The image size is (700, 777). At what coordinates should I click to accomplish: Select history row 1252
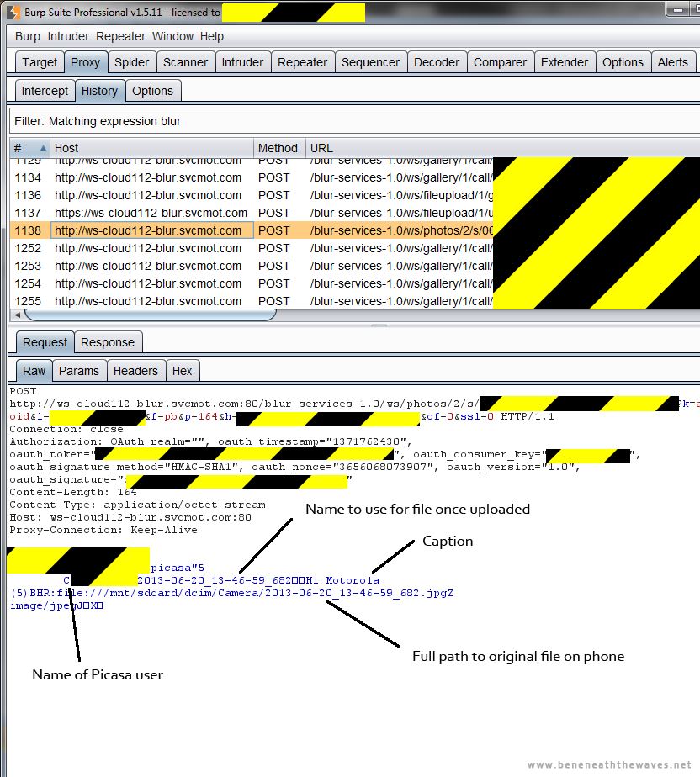click(x=252, y=248)
